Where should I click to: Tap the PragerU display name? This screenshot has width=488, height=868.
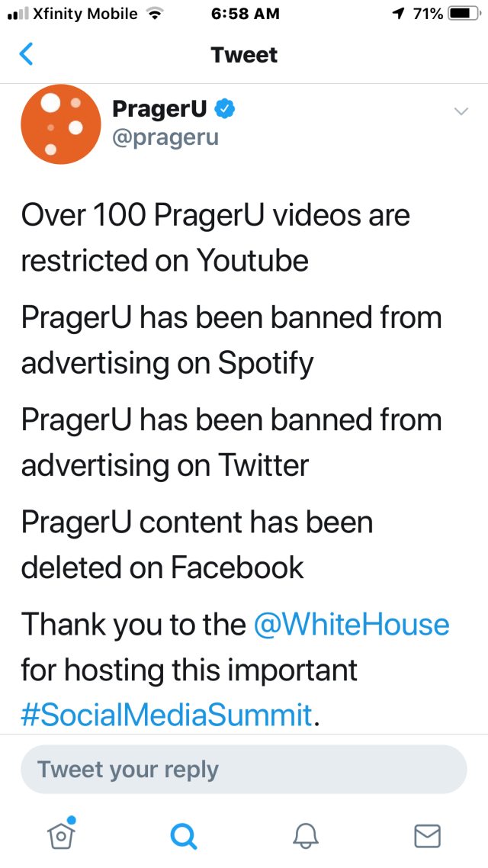159,110
